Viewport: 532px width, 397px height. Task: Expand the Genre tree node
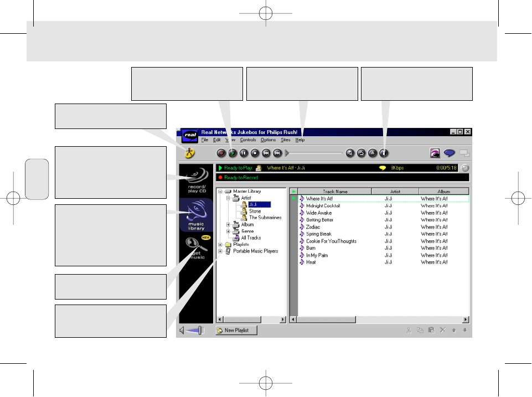pyautogui.click(x=228, y=231)
